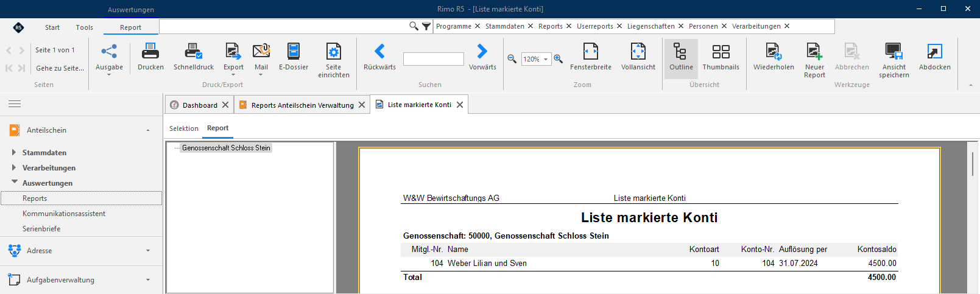The height and width of the screenshot is (294, 980).
Task: Jump to first page arrow
Action: coord(9,68)
